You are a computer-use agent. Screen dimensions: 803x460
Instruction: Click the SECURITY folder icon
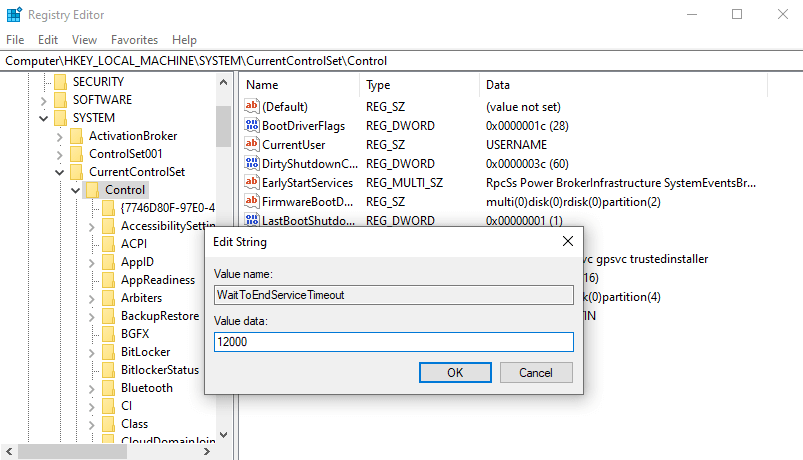60,81
